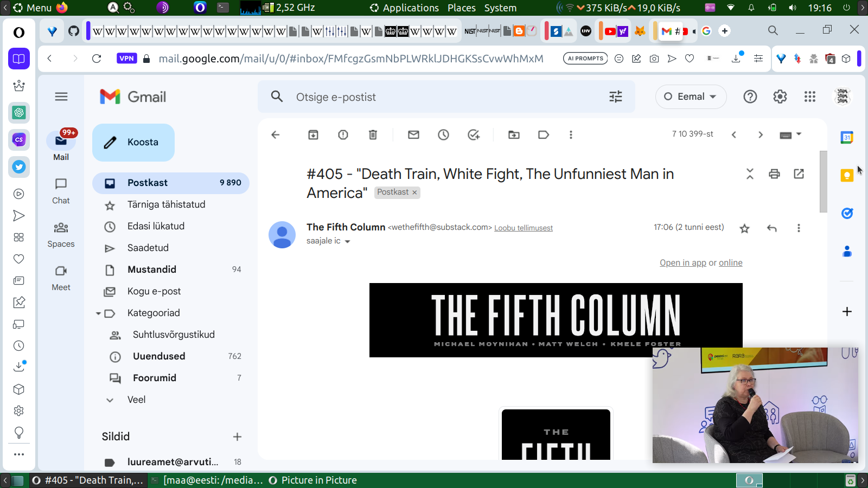Open the Suhtlusvõrgustikud category
Image resolution: width=868 pixels, height=488 pixels.
(171, 335)
